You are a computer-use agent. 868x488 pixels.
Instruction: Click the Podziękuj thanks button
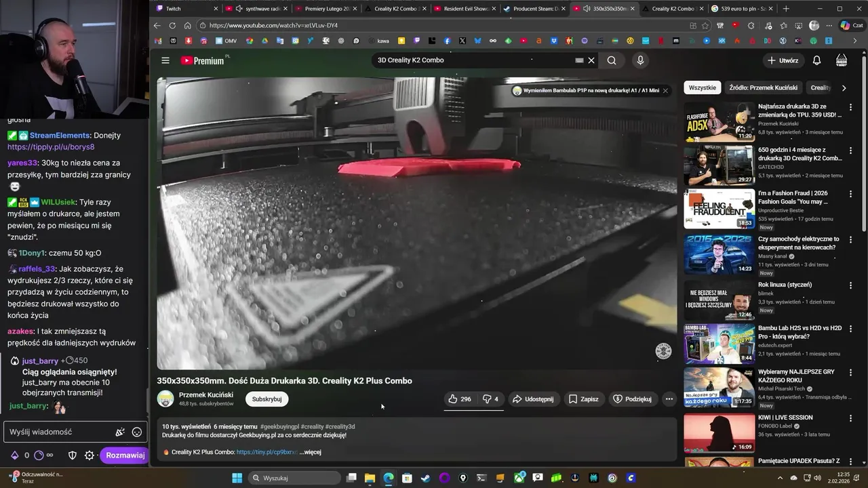tap(632, 399)
